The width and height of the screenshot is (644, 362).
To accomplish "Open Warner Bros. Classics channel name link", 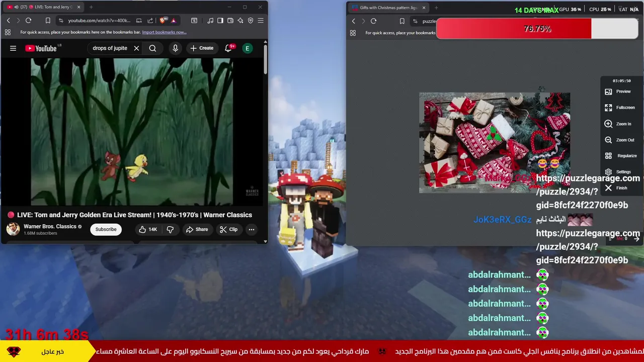I will click(50, 226).
